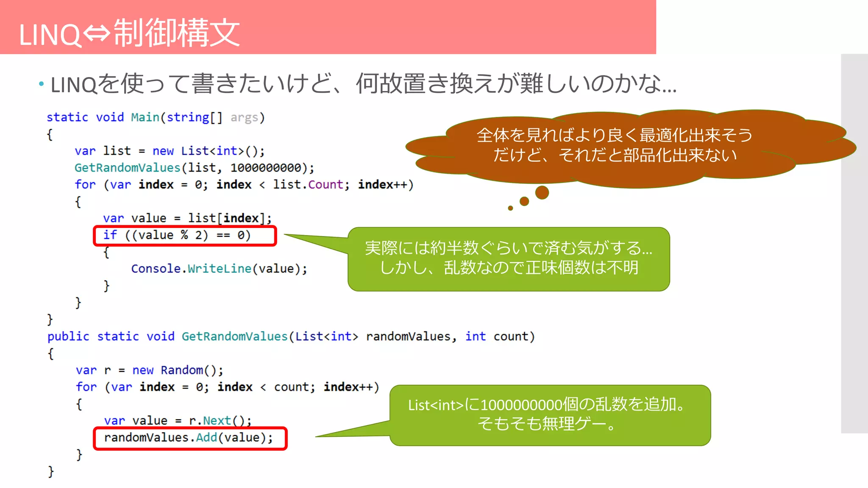The width and height of the screenshot is (868, 488).
Task: Click the line 'var value = list[index];'
Action: pos(187,218)
